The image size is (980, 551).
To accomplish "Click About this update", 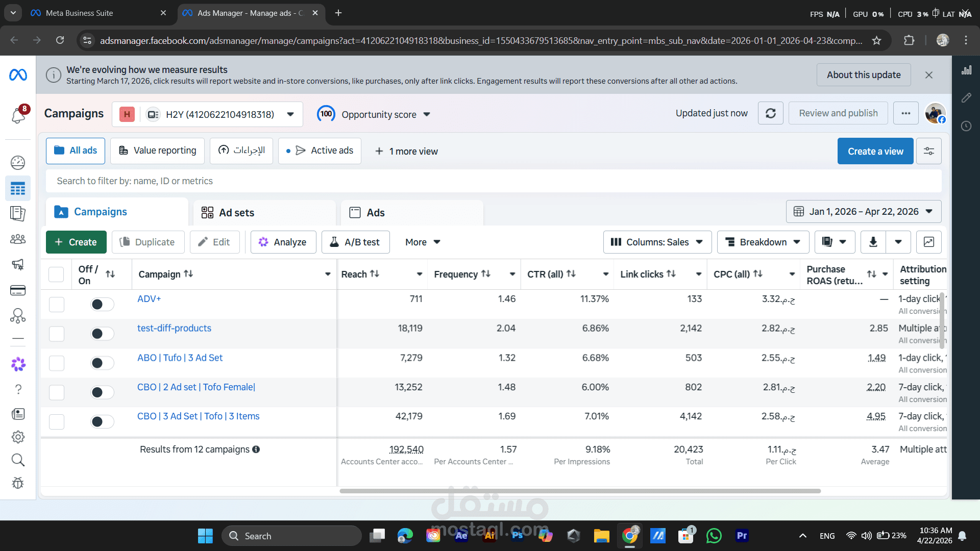I will pos(864,75).
